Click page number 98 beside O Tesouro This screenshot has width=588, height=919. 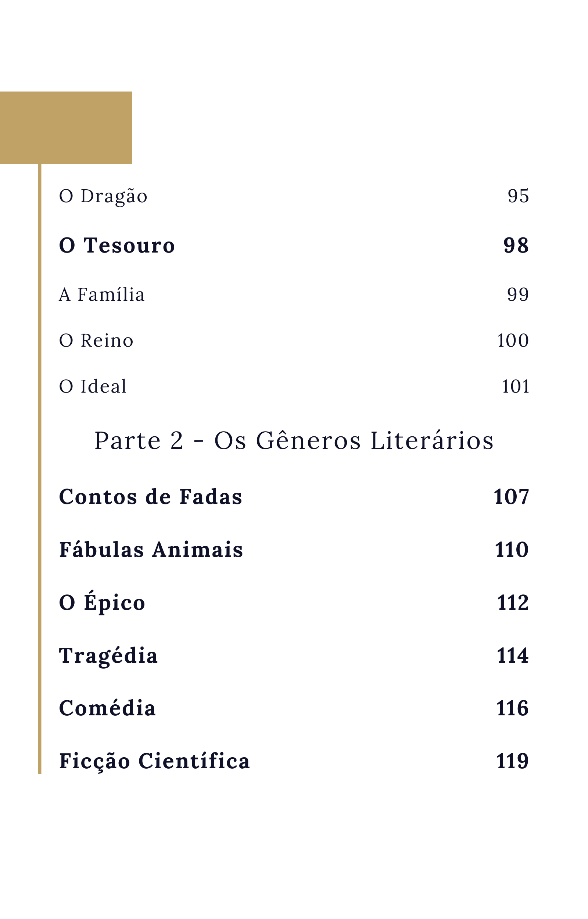(x=516, y=245)
